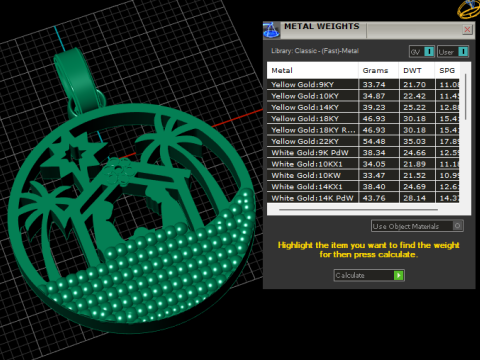
Task: Close the Metal Weights panel
Action: 467,30
